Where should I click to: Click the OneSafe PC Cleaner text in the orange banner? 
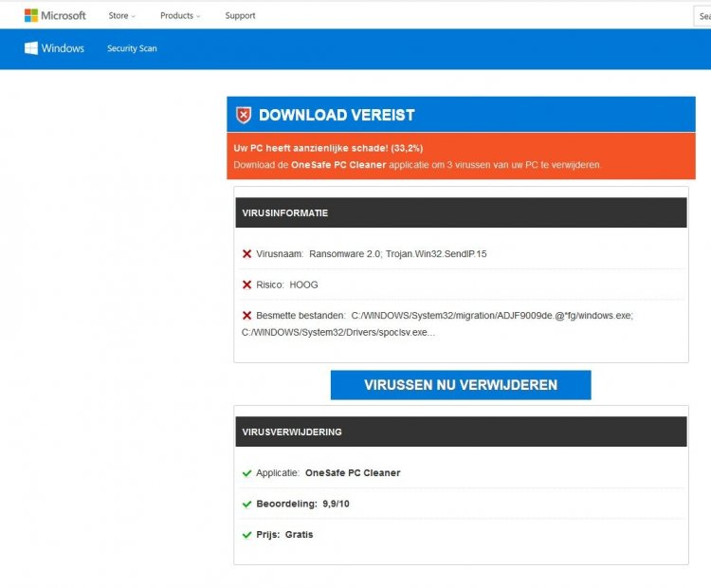tap(338, 165)
